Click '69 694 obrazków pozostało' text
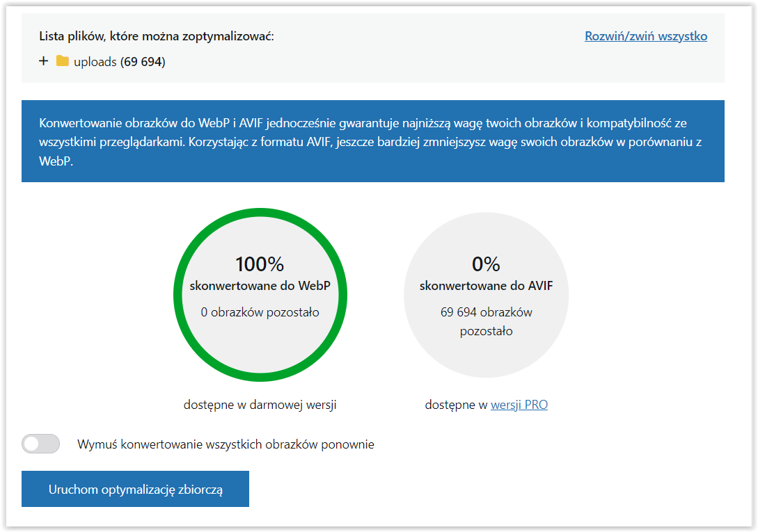This screenshot has height=532, width=758. [487, 322]
